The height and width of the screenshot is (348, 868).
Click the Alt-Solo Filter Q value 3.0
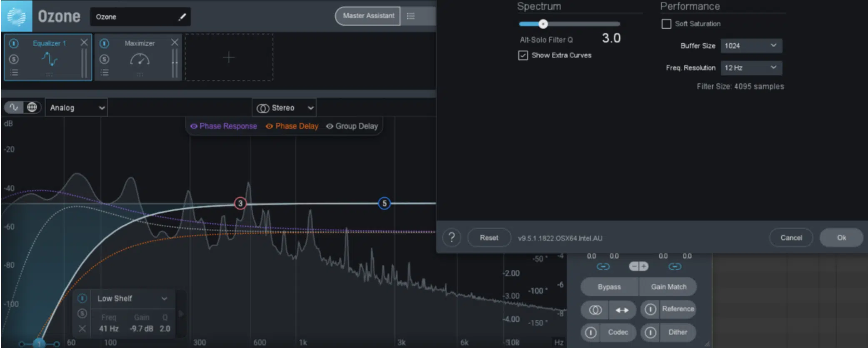point(611,38)
